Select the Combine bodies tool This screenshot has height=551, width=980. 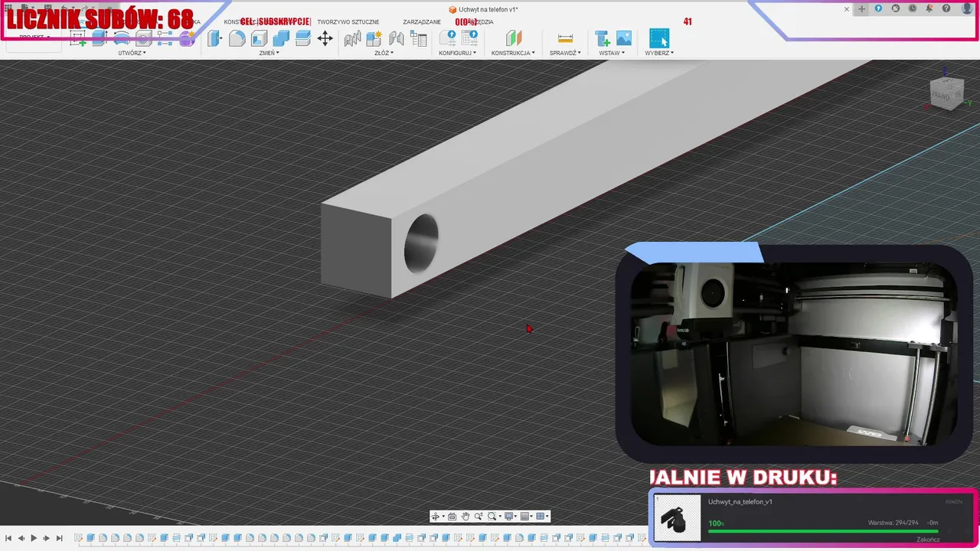(x=281, y=38)
